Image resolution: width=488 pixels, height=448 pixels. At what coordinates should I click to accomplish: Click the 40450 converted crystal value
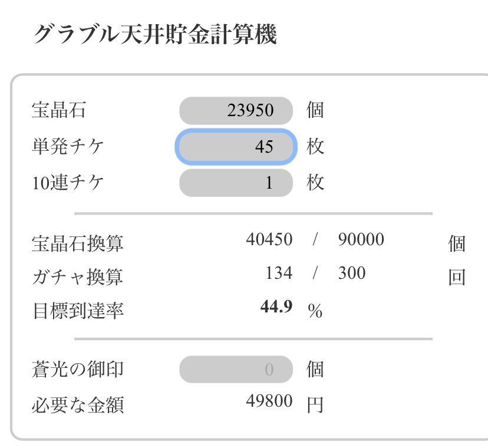point(269,241)
